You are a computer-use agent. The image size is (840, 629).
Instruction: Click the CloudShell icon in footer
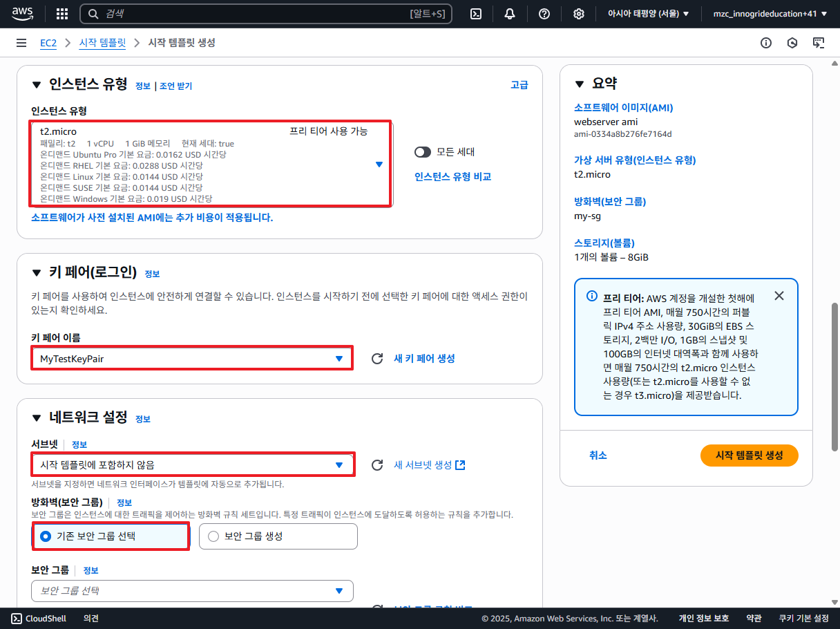click(x=16, y=619)
